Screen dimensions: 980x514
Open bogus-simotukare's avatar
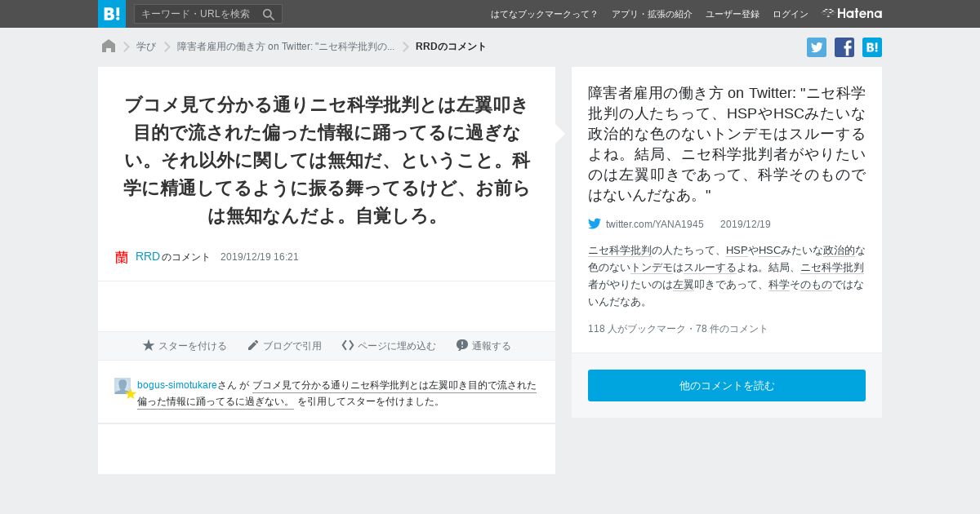(x=122, y=386)
